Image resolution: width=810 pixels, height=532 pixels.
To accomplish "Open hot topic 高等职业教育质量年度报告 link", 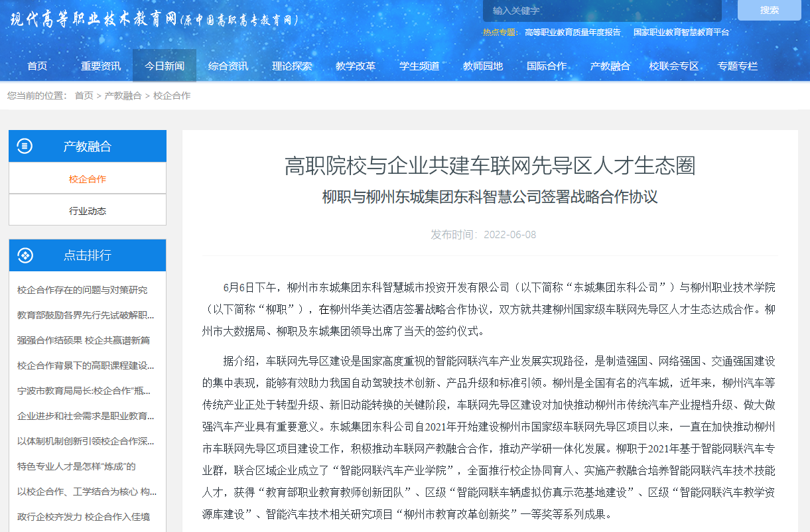I will pyautogui.click(x=573, y=32).
